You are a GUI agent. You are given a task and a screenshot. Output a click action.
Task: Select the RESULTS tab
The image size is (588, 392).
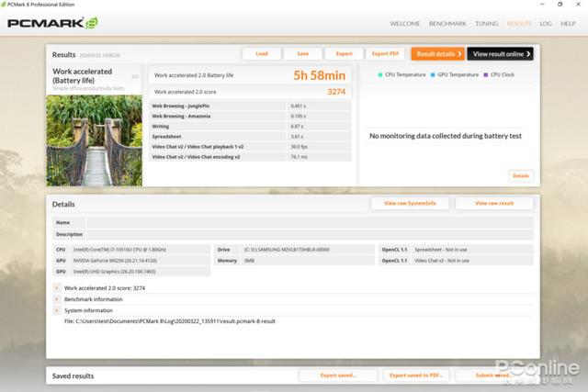[x=519, y=24]
